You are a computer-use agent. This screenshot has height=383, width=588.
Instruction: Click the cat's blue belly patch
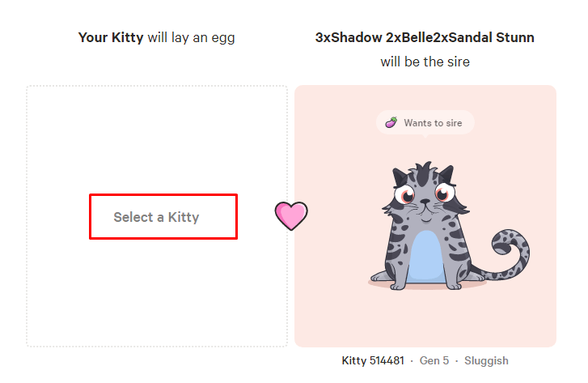click(425, 257)
